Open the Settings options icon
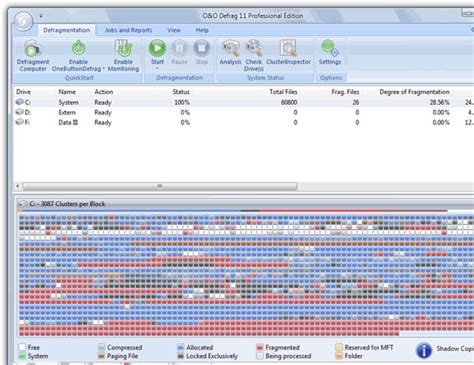The image size is (474, 365). coord(329,48)
